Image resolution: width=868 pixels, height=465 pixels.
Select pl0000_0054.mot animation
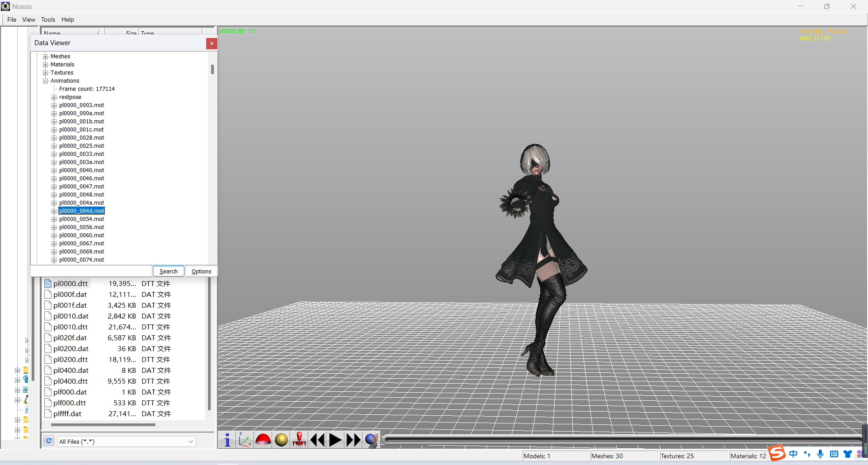(81, 219)
